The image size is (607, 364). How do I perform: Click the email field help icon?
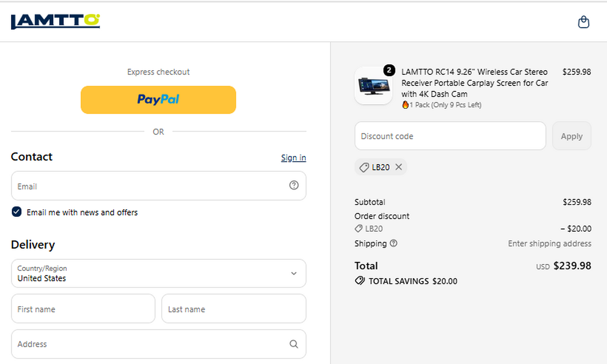(x=294, y=185)
